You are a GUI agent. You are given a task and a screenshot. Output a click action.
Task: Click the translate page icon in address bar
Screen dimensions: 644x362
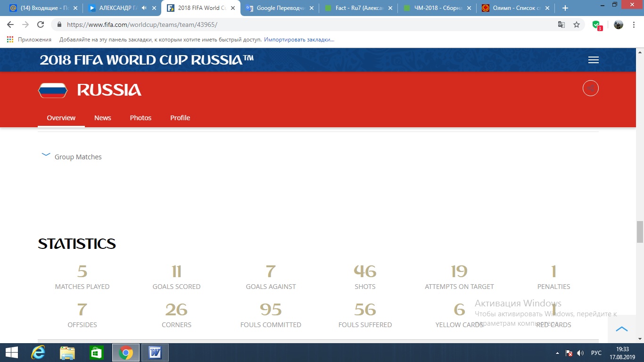(x=561, y=25)
